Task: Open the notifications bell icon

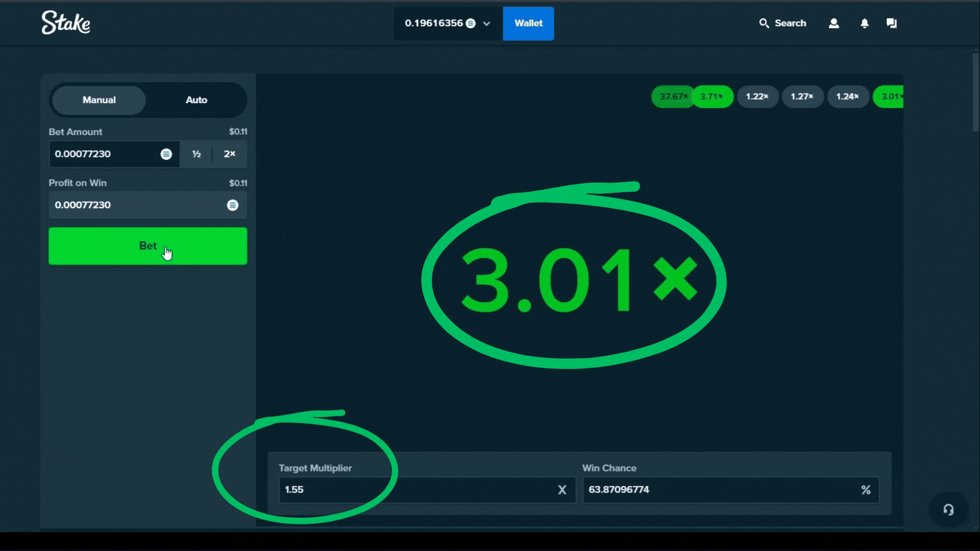Action: [x=865, y=23]
